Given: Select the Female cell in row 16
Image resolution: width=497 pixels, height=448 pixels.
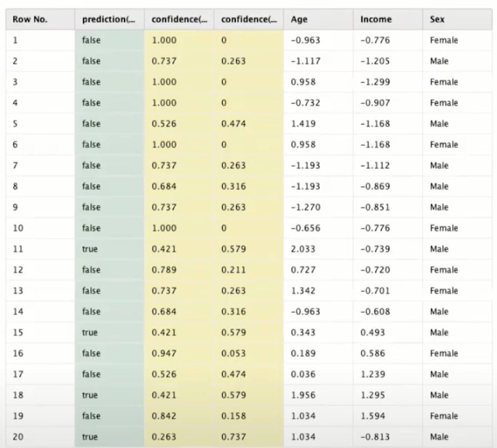Looking at the screenshot, I should pyautogui.click(x=437, y=353).
